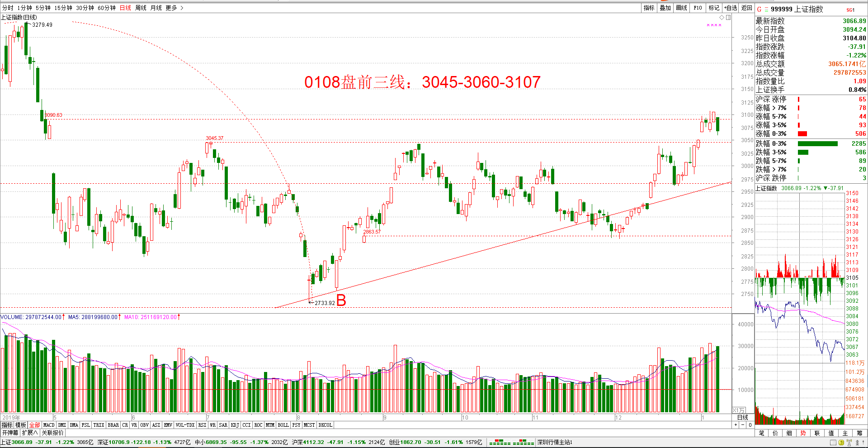
Task: Click the red G icon beside 999999
Action: click(x=759, y=9)
